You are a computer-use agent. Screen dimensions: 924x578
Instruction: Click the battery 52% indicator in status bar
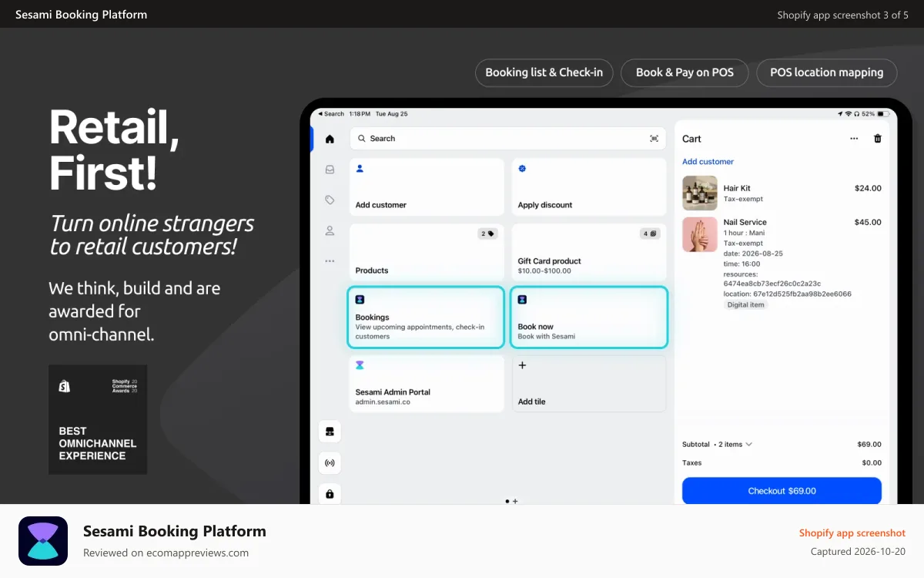click(874, 114)
